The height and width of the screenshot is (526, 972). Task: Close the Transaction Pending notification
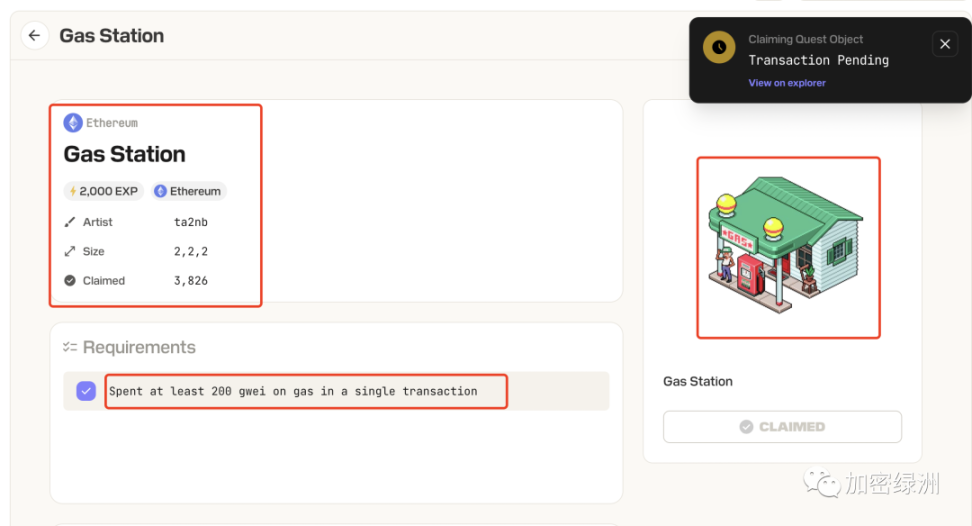945,44
